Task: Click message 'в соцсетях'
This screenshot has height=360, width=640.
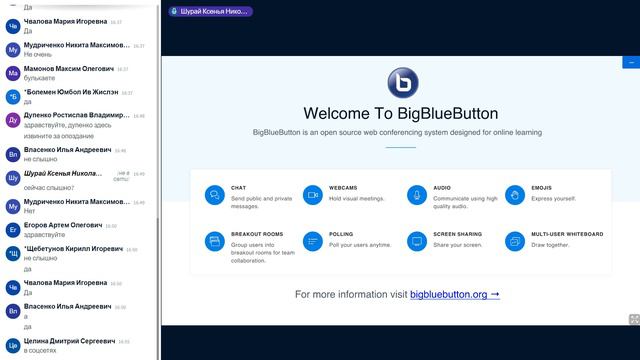Action: tap(40, 351)
